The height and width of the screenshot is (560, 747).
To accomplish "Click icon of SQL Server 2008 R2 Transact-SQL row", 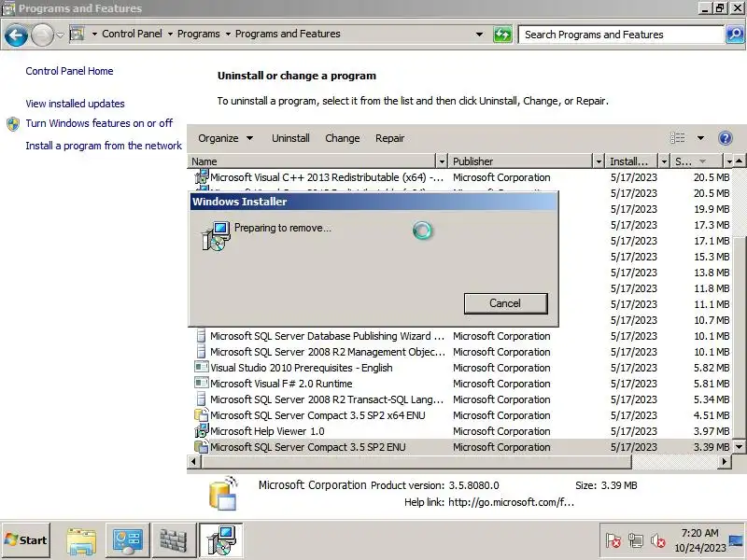I will coord(202,399).
